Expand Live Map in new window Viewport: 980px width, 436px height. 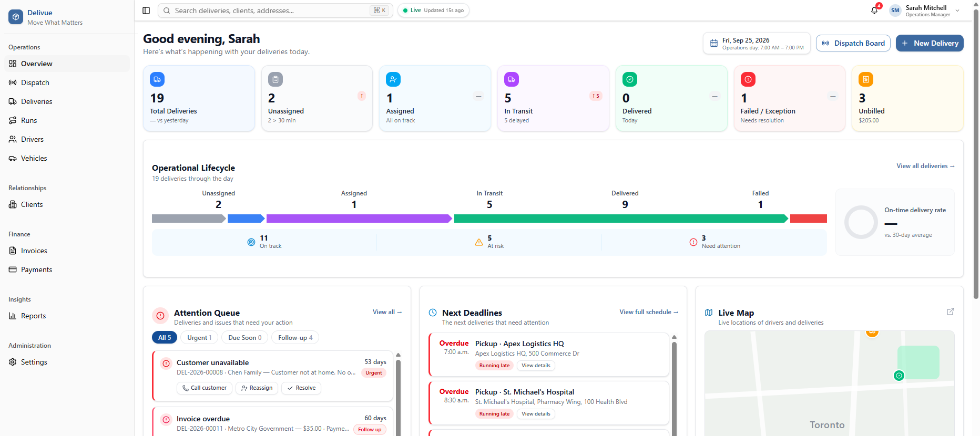[951, 312]
